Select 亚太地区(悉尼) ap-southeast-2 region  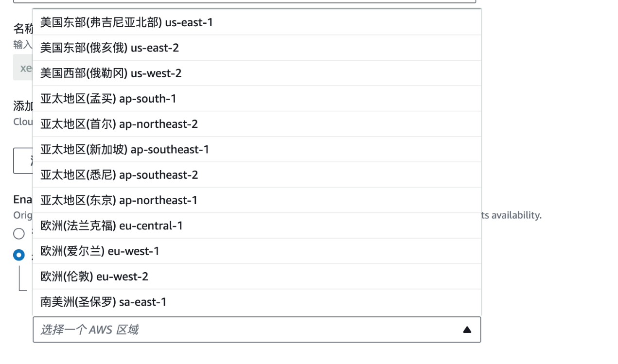(x=257, y=175)
